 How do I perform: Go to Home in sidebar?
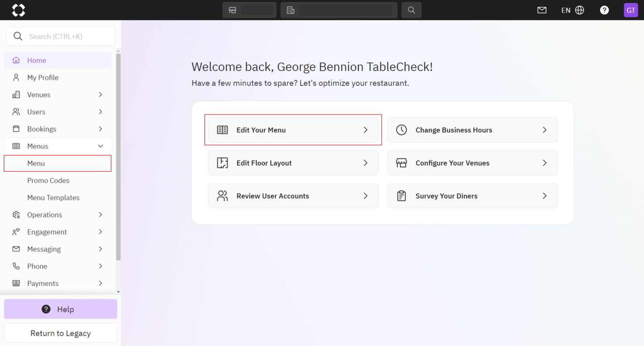(58, 60)
